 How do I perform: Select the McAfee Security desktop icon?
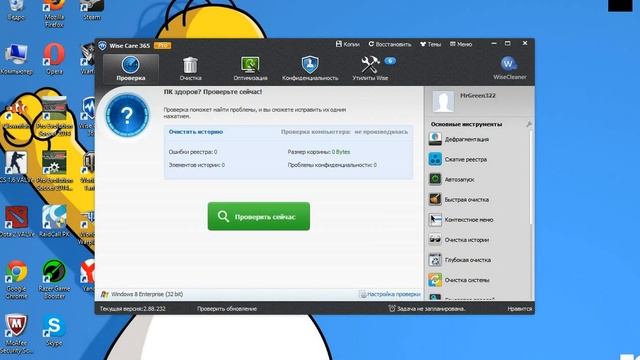(x=16, y=334)
